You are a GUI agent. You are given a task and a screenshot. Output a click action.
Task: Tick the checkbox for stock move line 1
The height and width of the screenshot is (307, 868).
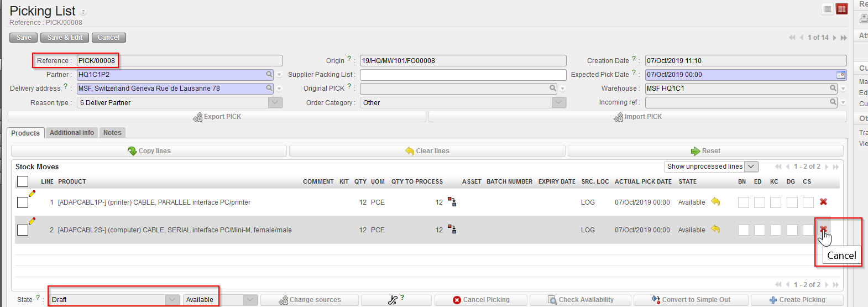(23, 202)
